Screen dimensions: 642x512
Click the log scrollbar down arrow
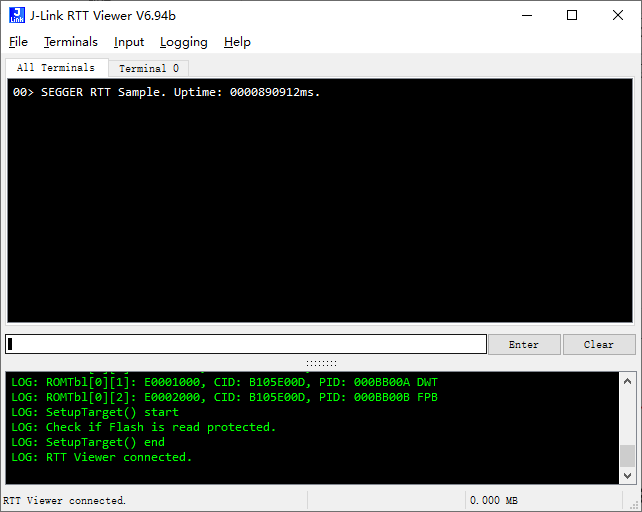627,476
